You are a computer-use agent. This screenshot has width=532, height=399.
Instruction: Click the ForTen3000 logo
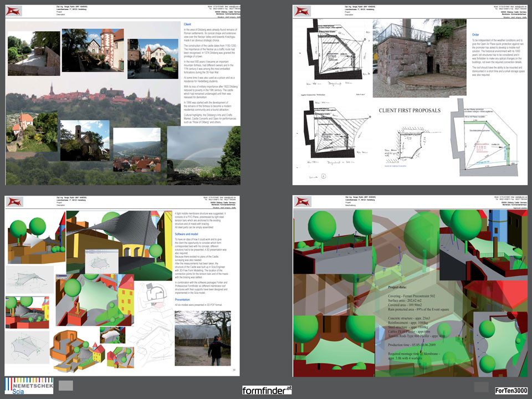(x=511, y=391)
